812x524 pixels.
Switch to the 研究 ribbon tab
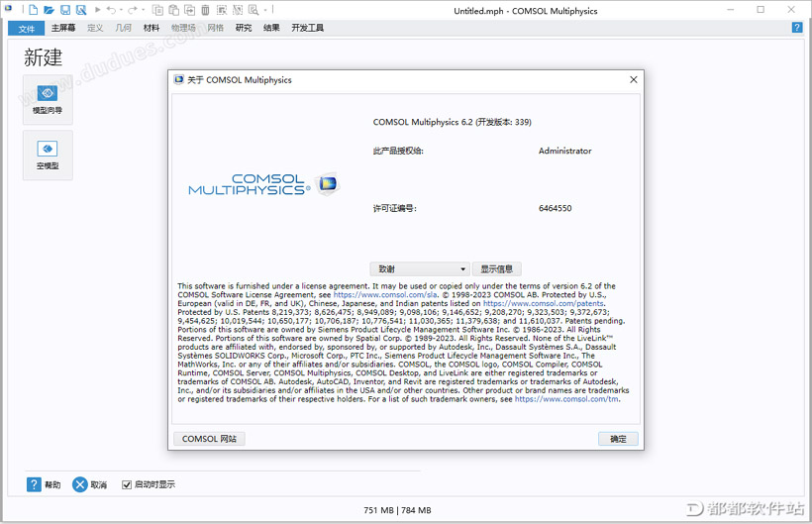point(244,28)
